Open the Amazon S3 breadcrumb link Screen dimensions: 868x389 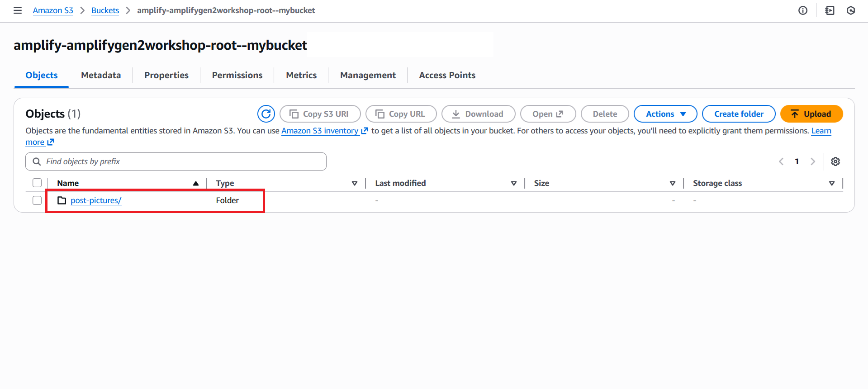point(53,10)
